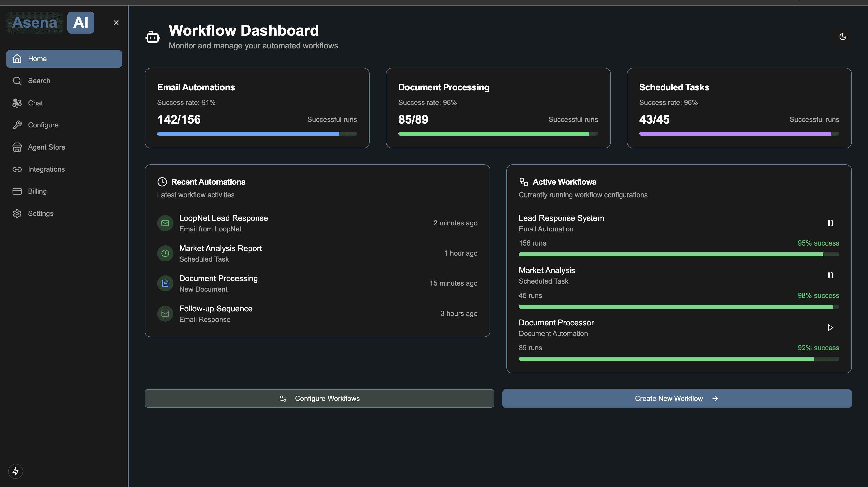
Task: Click the Workflow Dashboard heading
Action: 244,30
